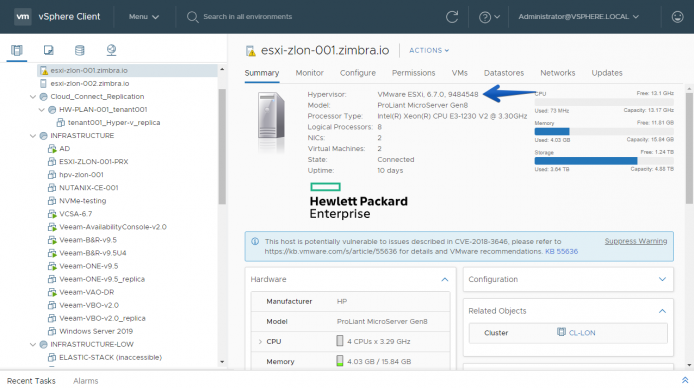Click the Suppress Warning link
694x388 pixels.
pos(636,241)
